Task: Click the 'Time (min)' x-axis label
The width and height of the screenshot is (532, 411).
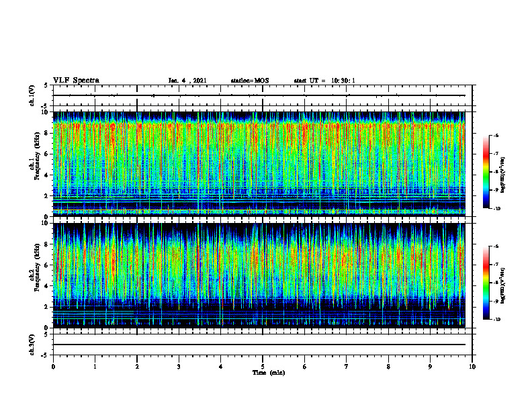Action: [x=269, y=373]
